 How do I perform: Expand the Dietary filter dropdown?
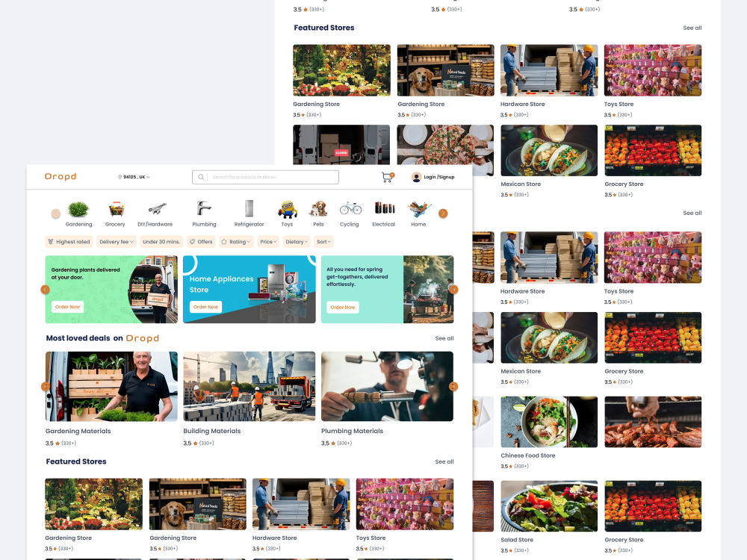pyautogui.click(x=296, y=242)
